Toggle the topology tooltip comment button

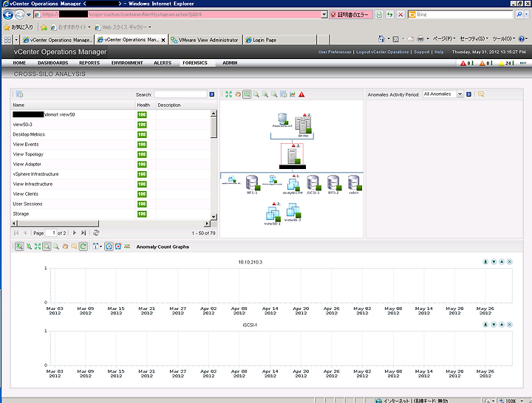pos(247,94)
